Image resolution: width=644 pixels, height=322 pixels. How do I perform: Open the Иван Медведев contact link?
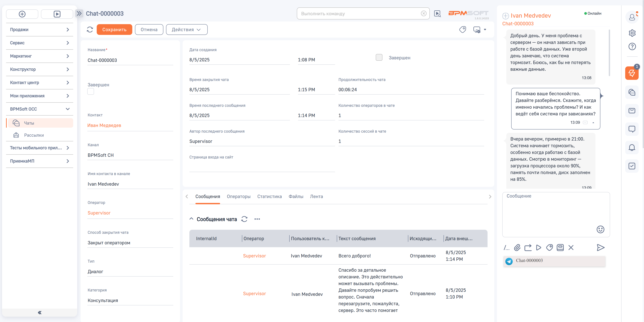click(x=104, y=125)
